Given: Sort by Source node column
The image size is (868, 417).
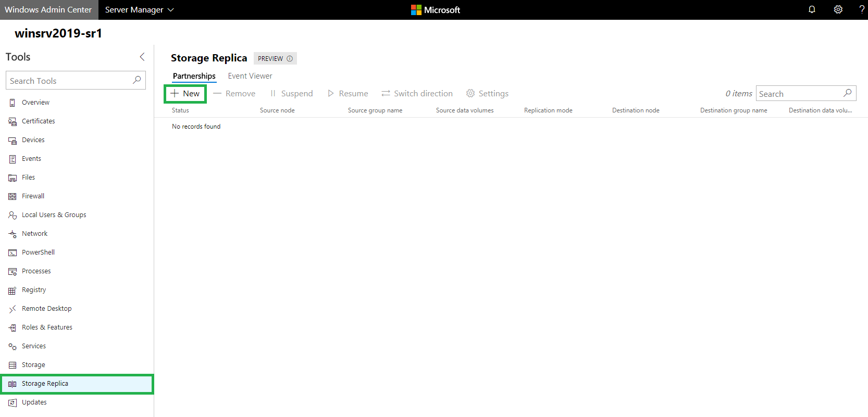Looking at the screenshot, I should click(x=277, y=110).
